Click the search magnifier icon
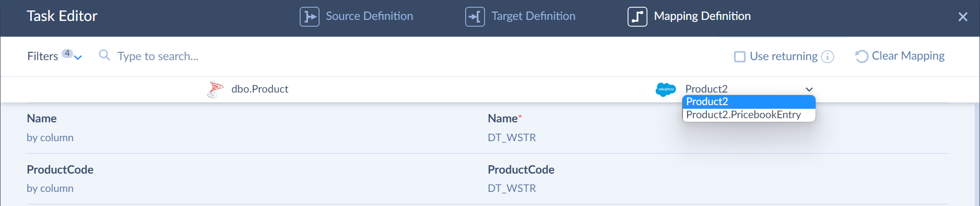 tap(104, 55)
